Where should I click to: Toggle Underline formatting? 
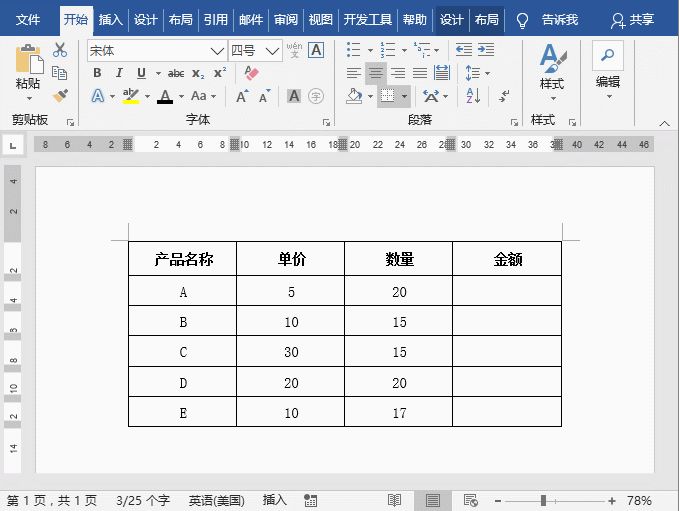(x=141, y=73)
